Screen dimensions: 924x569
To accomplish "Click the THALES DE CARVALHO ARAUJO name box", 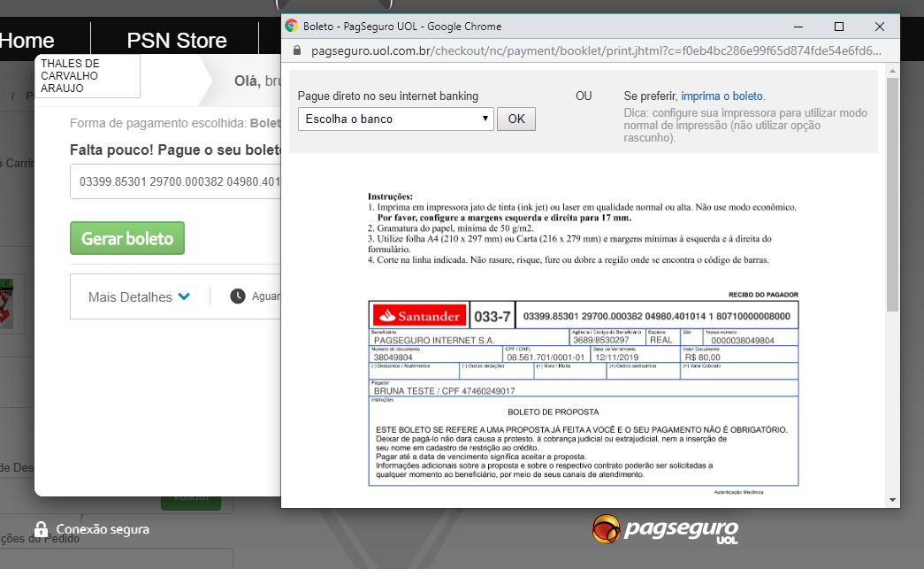I will click(x=88, y=76).
